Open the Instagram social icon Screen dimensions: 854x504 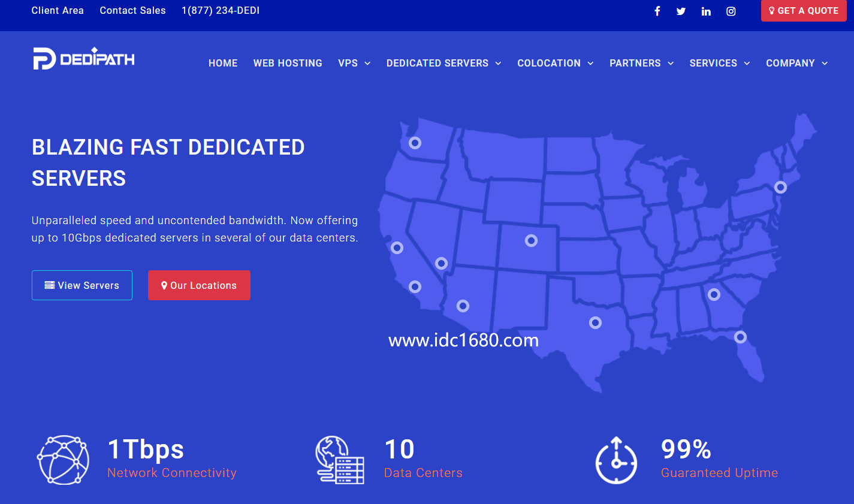[731, 11]
